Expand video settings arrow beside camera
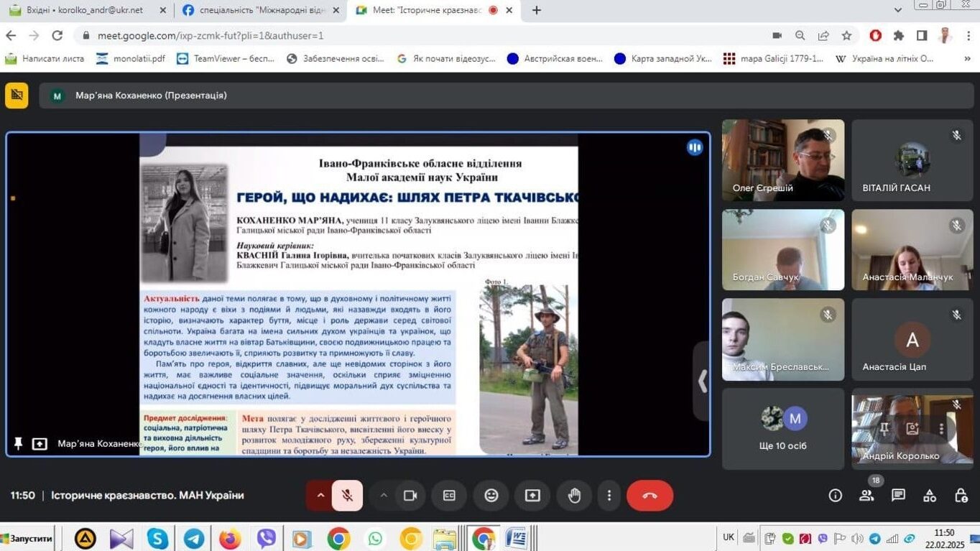The image size is (980, 551). click(x=384, y=496)
